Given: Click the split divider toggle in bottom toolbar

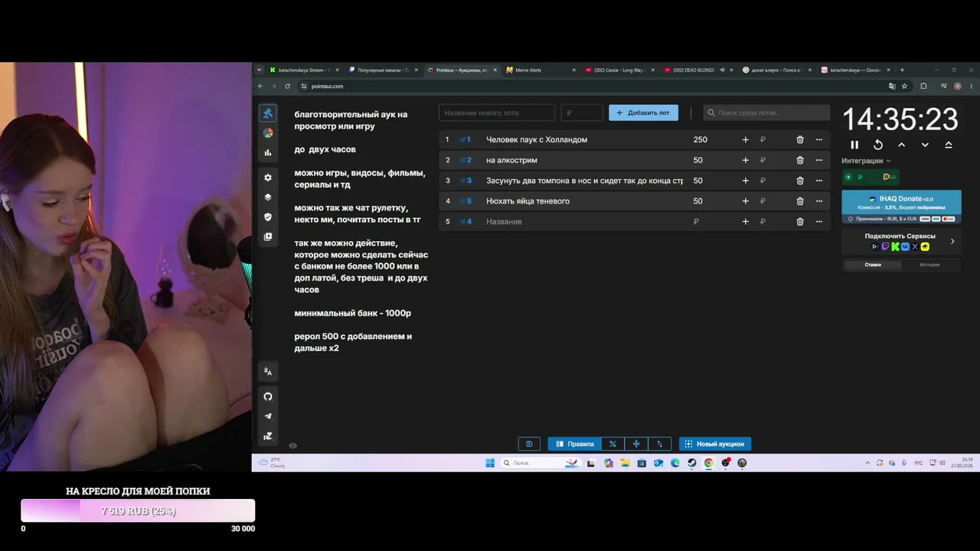Looking at the screenshot, I should [636, 444].
